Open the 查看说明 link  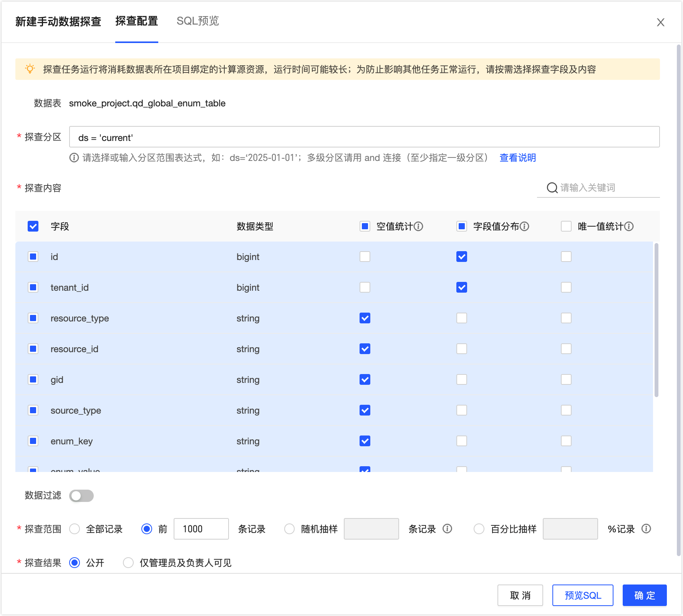pos(517,158)
